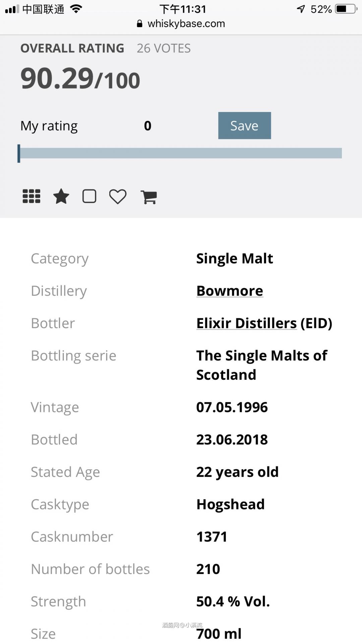Tap the Wi-Fi status icon
362x644 pixels.
[76, 9]
